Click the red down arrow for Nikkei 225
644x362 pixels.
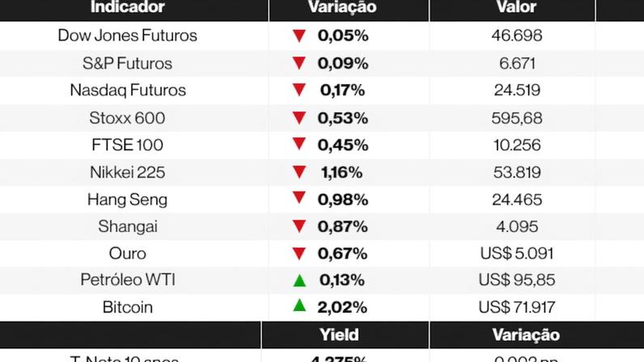tap(299, 171)
